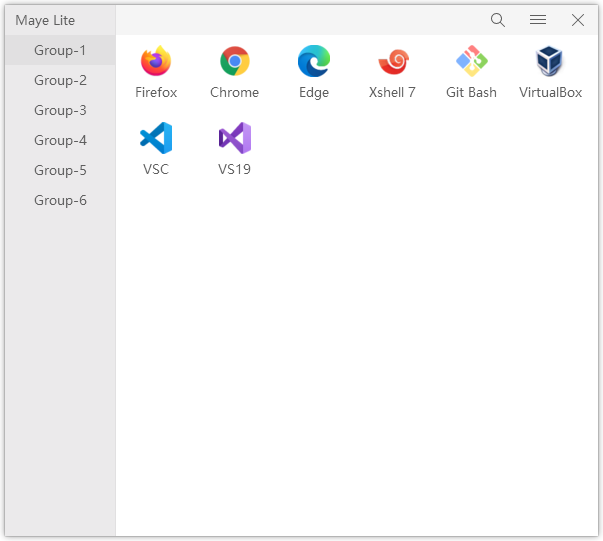
Task: Start Edge from its icon
Action: 314,62
